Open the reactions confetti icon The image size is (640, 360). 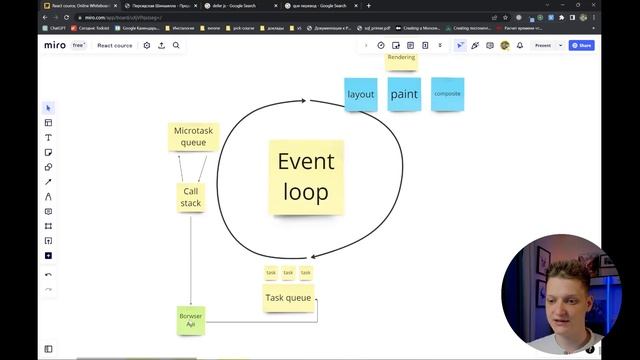coord(475,45)
